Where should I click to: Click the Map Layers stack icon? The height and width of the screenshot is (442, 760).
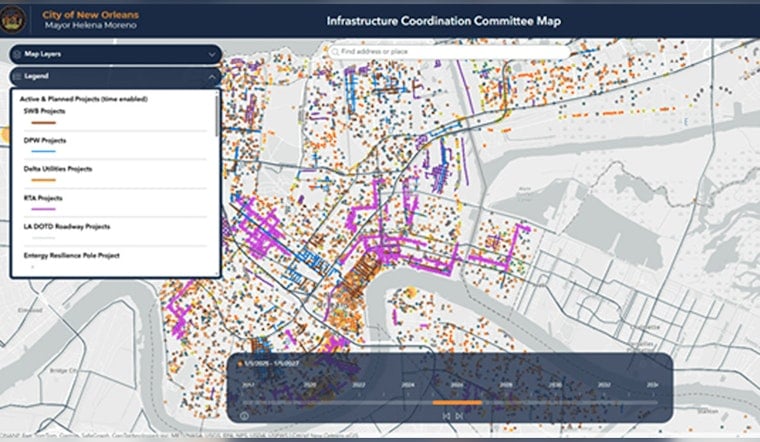(17, 54)
